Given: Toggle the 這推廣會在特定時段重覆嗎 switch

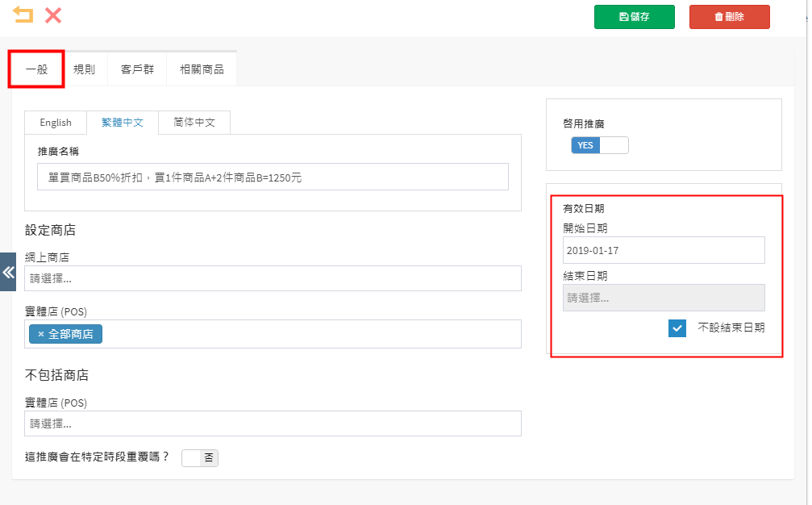Looking at the screenshot, I should [x=200, y=458].
